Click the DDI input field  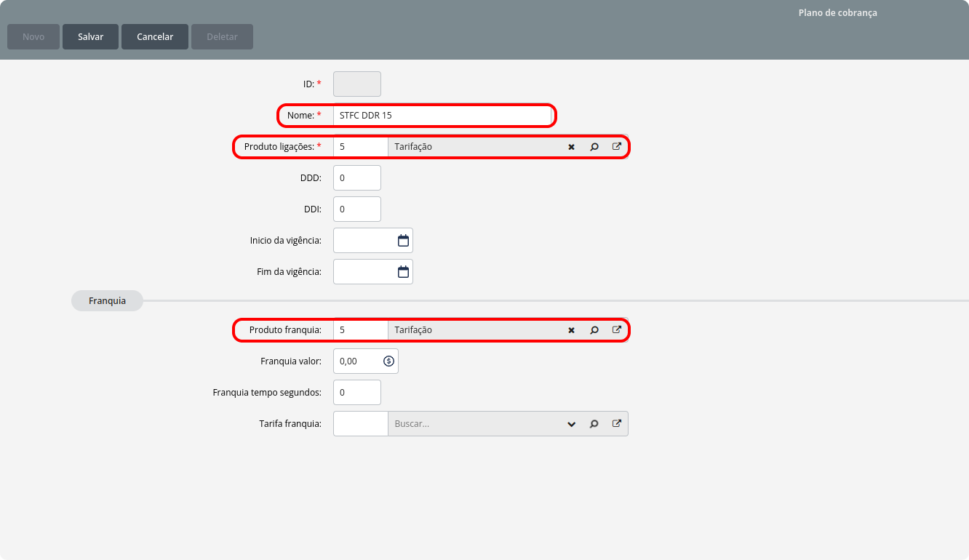click(x=356, y=209)
